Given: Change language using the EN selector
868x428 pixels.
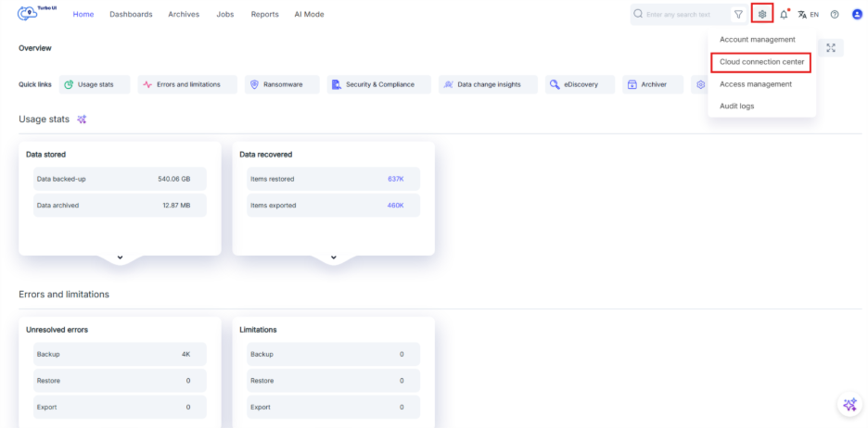Looking at the screenshot, I should click(808, 15).
